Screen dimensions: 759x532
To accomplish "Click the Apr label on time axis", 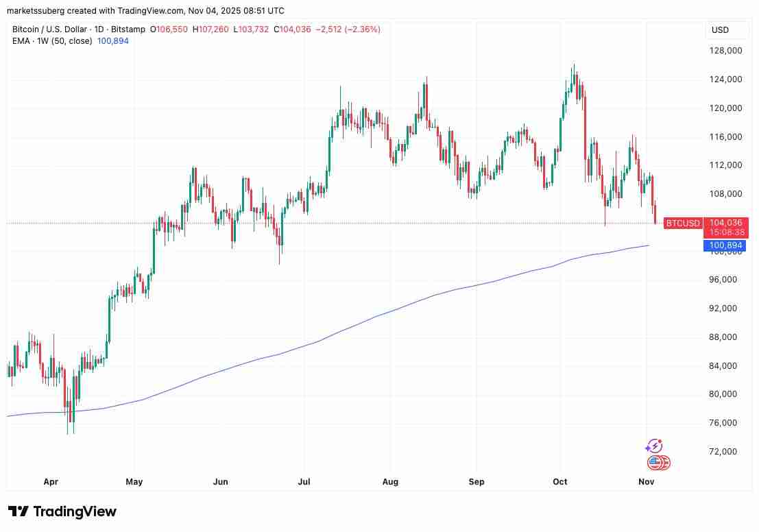I will [x=51, y=482].
